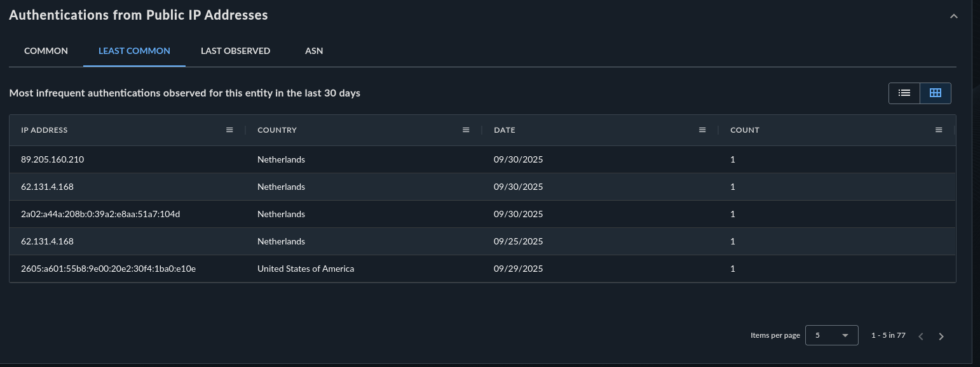The height and width of the screenshot is (367, 980).
Task: Open Date column menu icon
Action: point(702,130)
